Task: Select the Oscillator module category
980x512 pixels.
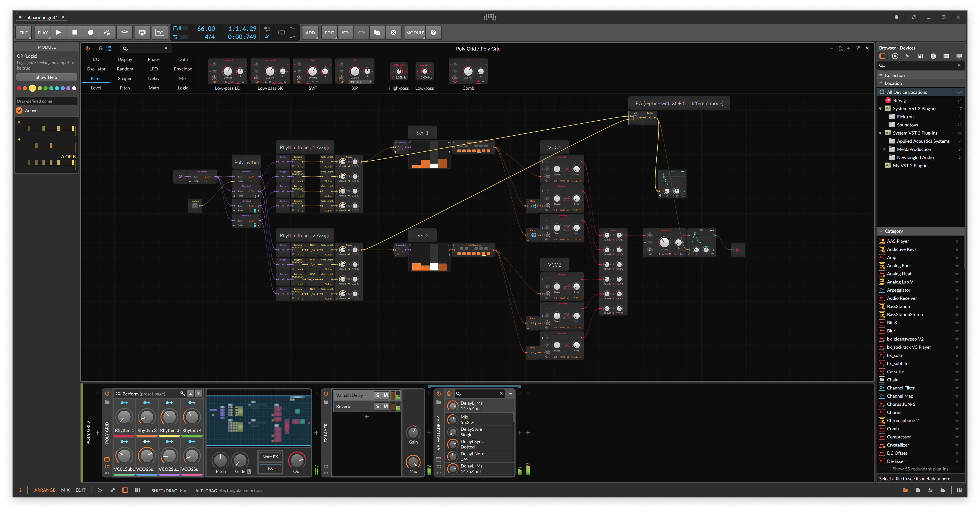Action: (96, 69)
